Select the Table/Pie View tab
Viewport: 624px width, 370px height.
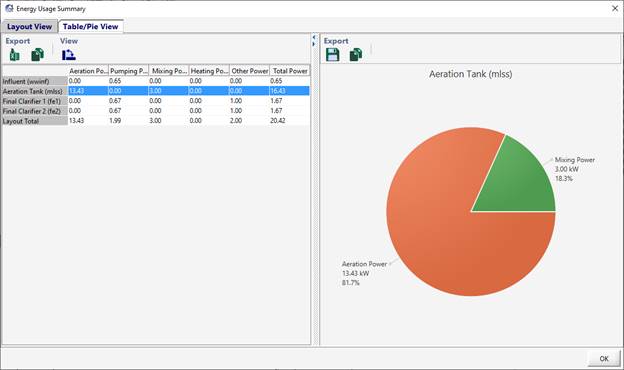pyautogui.click(x=91, y=27)
